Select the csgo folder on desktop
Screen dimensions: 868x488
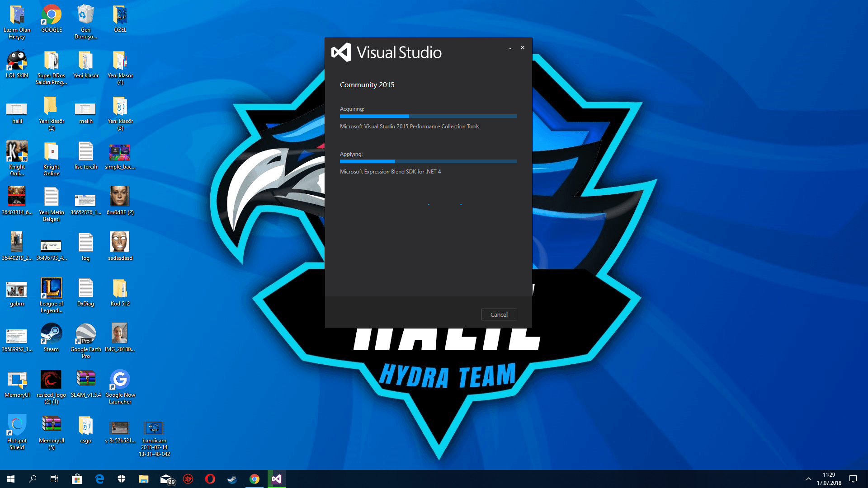(85, 429)
